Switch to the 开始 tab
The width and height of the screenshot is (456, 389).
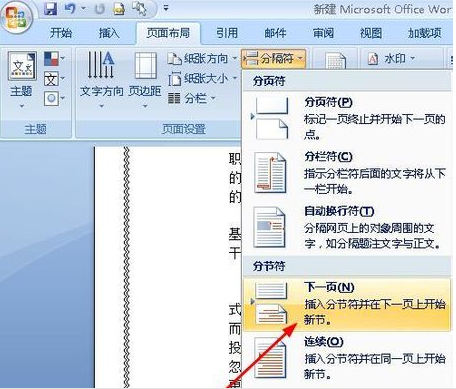coord(61,33)
